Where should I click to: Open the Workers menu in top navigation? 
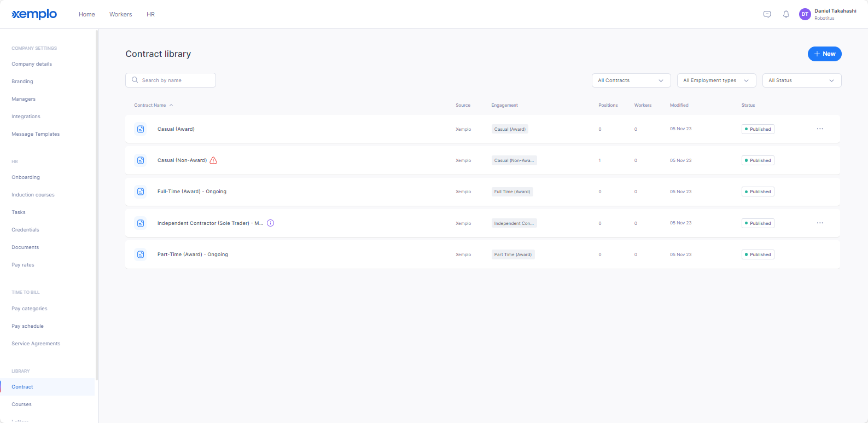(120, 14)
